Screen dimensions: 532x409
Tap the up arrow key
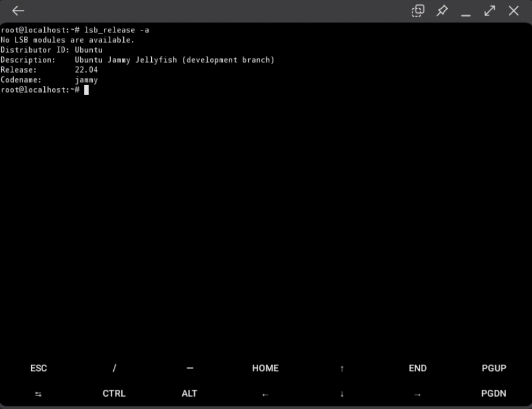(x=342, y=369)
